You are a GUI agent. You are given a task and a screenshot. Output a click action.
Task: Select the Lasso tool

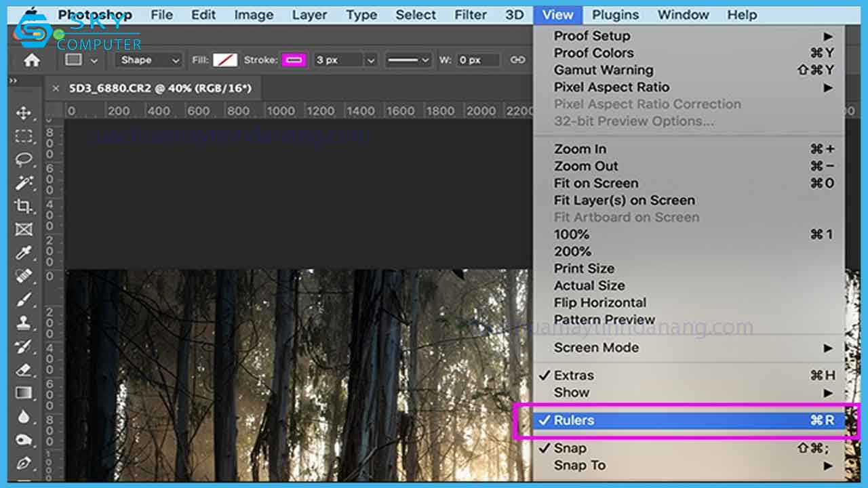[24, 160]
